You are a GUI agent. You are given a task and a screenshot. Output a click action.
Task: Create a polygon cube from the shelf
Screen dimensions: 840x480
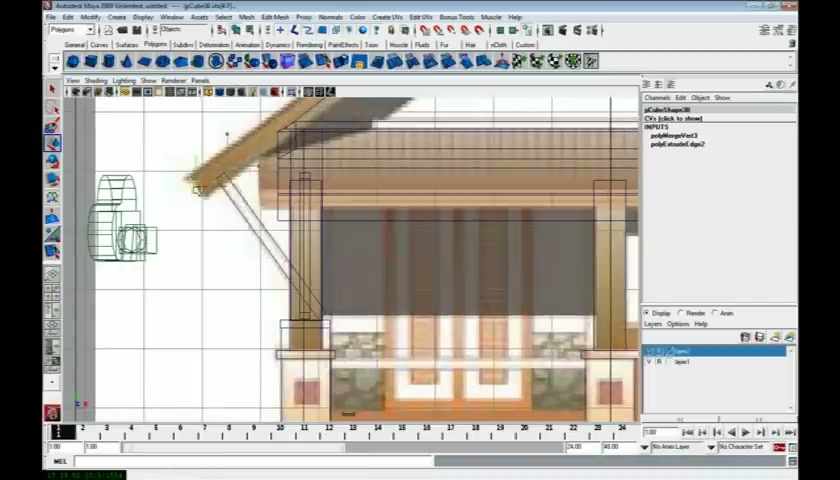coord(91,61)
